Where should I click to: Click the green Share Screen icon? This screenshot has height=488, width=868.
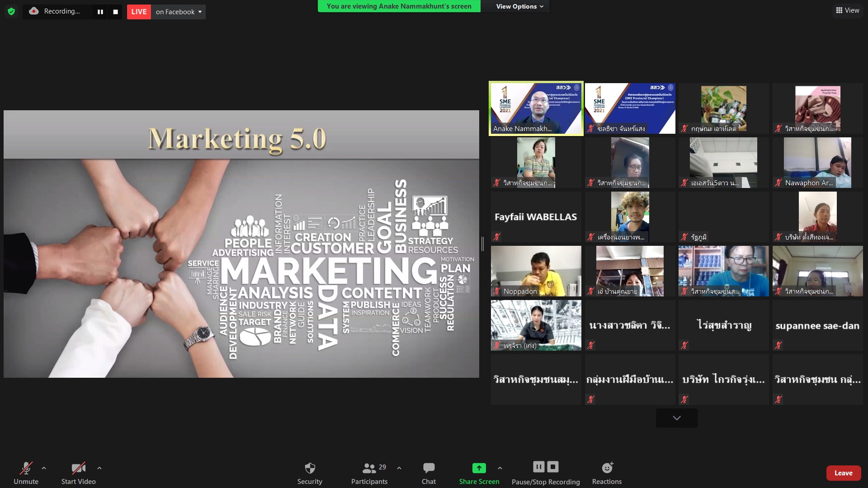click(x=479, y=468)
